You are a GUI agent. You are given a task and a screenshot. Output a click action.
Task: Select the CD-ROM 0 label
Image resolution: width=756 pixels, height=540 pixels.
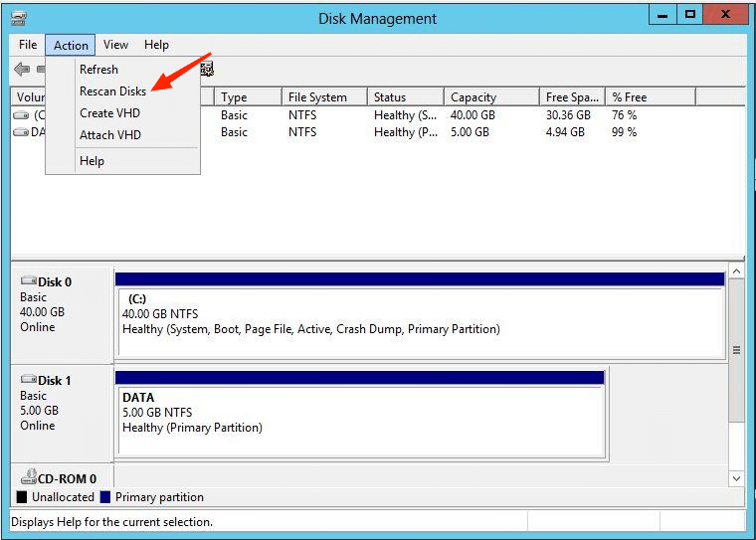click(x=67, y=478)
